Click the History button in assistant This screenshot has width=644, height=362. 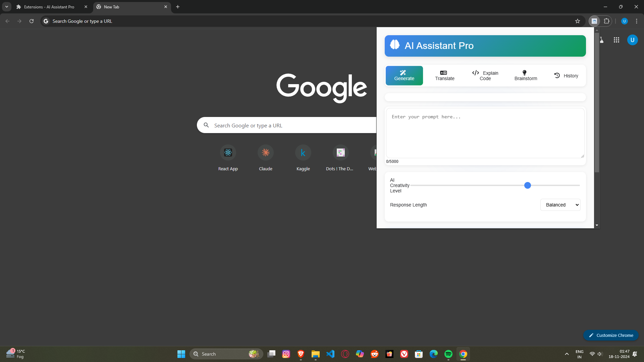[566, 75]
